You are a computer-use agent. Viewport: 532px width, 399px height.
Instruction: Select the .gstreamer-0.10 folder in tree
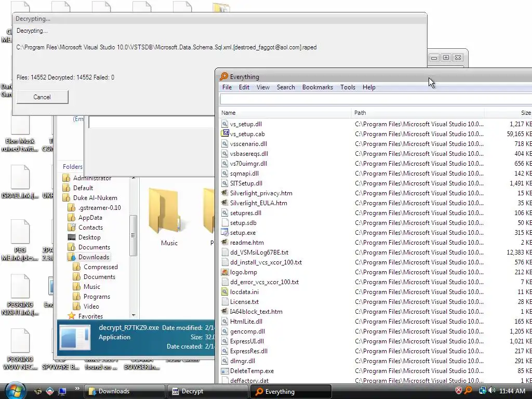[95, 208]
